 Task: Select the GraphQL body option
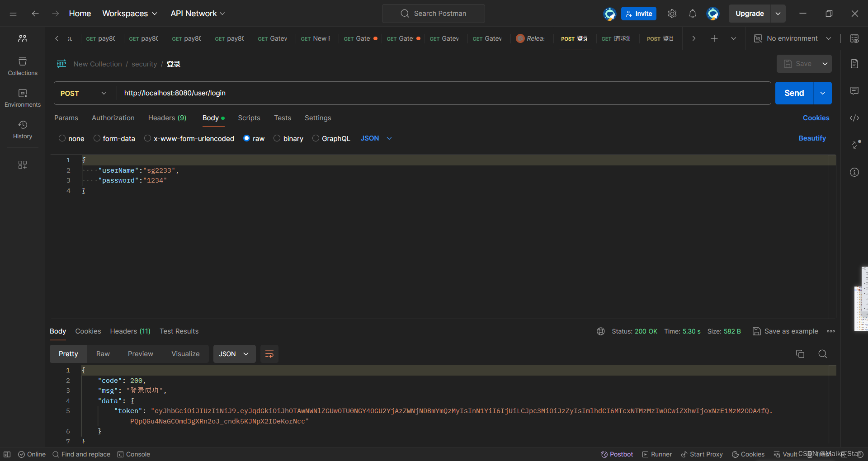tap(316, 138)
